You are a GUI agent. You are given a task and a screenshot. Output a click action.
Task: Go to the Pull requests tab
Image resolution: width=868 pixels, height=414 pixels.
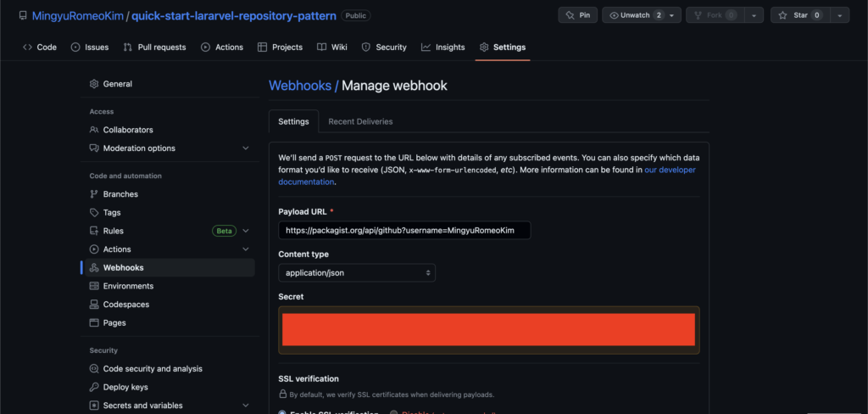tap(154, 48)
